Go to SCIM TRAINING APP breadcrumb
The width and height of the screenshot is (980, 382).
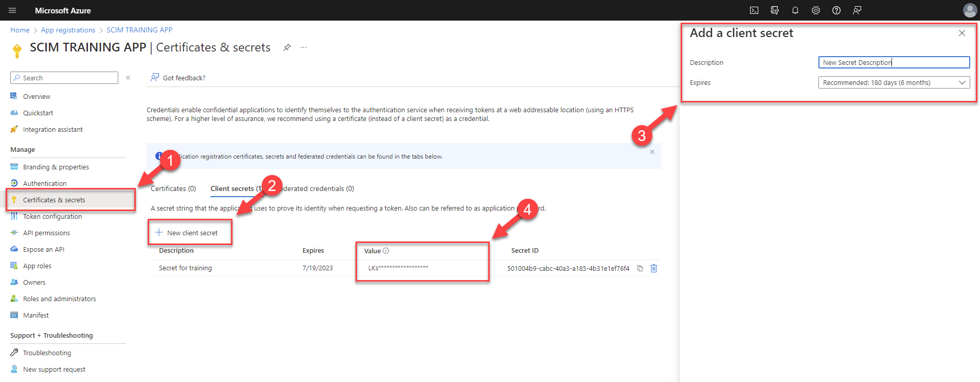pyautogui.click(x=139, y=30)
